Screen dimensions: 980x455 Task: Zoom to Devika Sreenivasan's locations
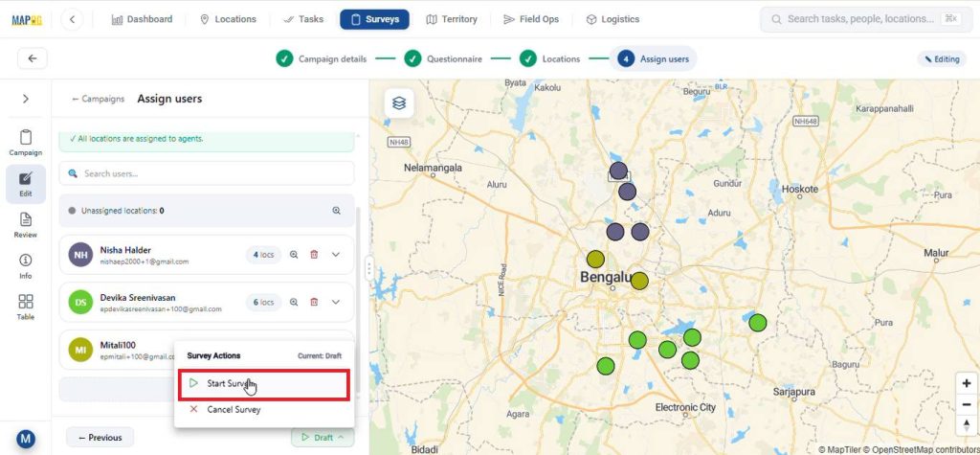point(294,302)
